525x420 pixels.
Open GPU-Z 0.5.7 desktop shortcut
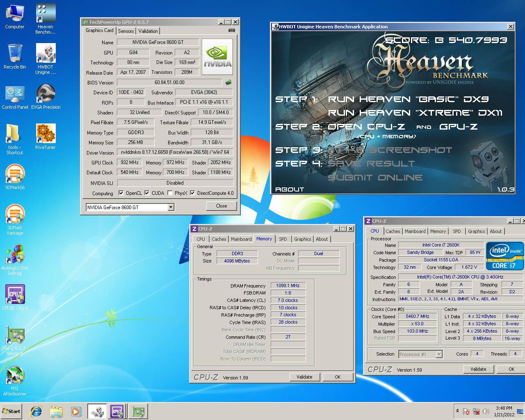tap(15, 340)
